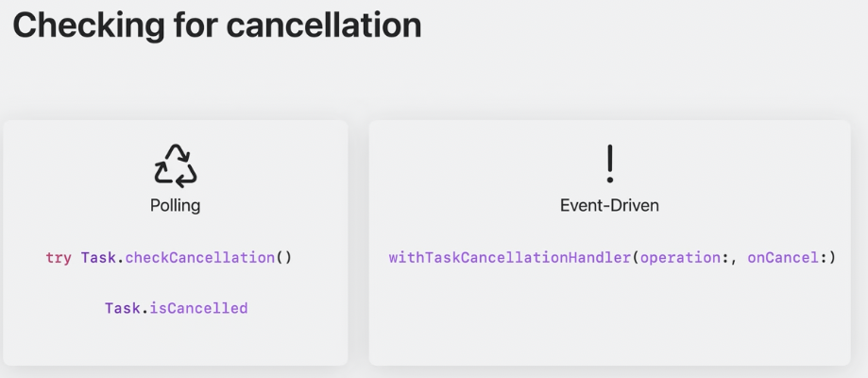Click the checkCancellation method name
The height and width of the screenshot is (378, 868).
[x=200, y=258]
